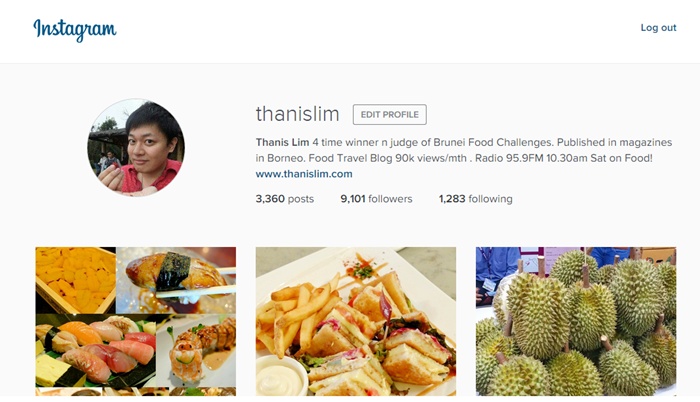Click the Brunei Food Challenges bio text
Image resolution: width=700 pixels, height=402 pixels.
pyautogui.click(x=493, y=142)
